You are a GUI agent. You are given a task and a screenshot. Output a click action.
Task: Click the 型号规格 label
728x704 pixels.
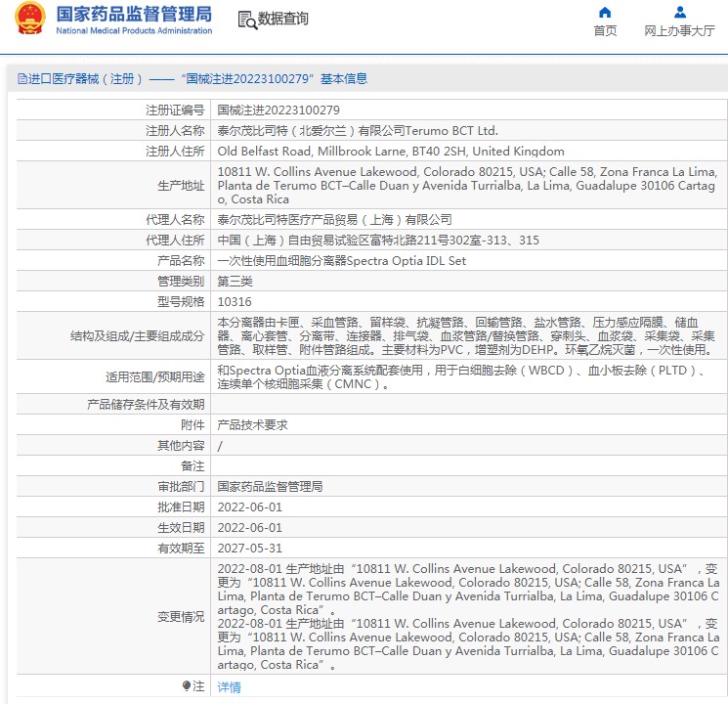tap(181, 301)
